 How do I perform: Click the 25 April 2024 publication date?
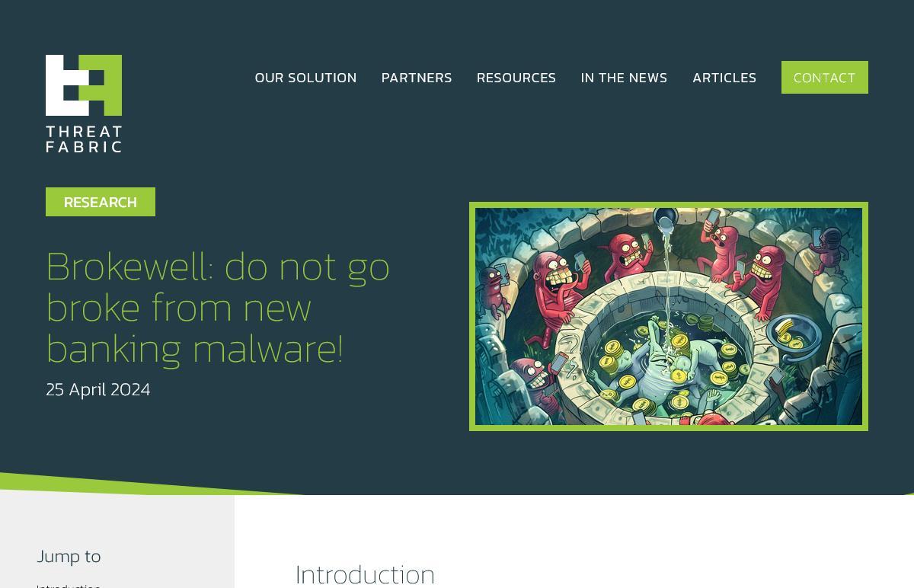[98, 389]
